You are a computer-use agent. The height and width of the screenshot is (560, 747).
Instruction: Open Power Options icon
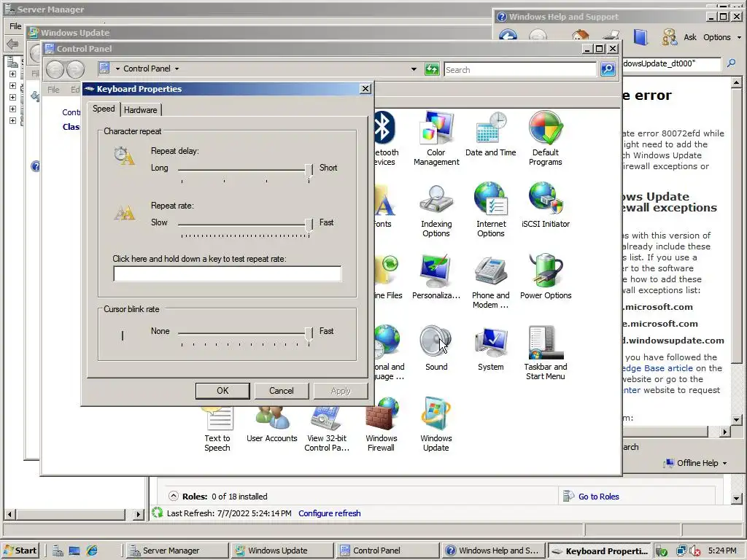[x=546, y=276]
